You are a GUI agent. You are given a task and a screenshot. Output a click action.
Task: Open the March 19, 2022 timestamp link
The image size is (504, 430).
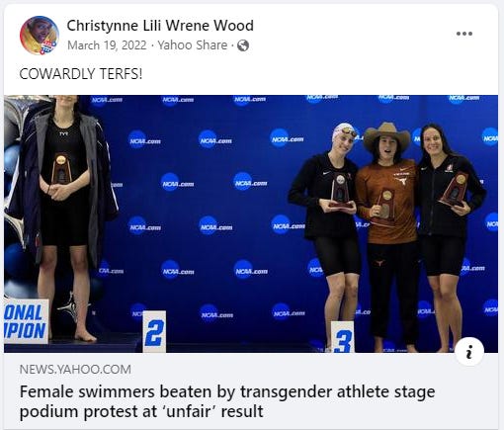(x=107, y=45)
